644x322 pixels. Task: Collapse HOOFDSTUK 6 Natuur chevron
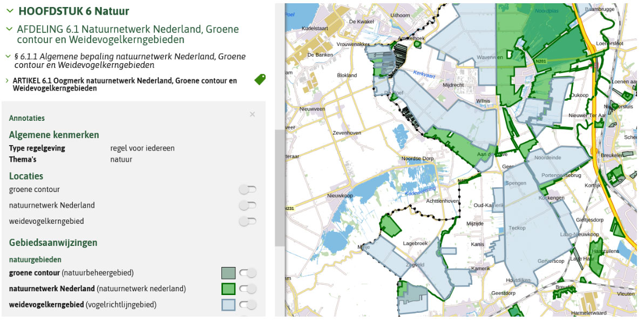tap(10, 11)
